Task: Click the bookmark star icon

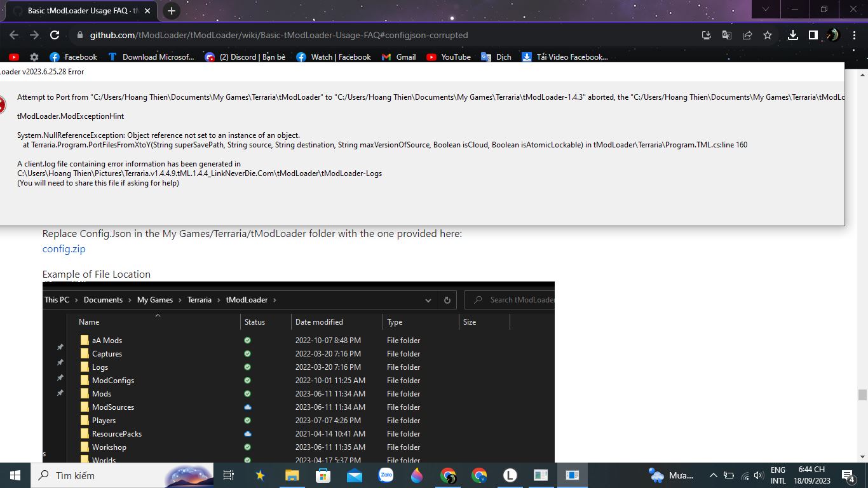Action: point(768,36)
